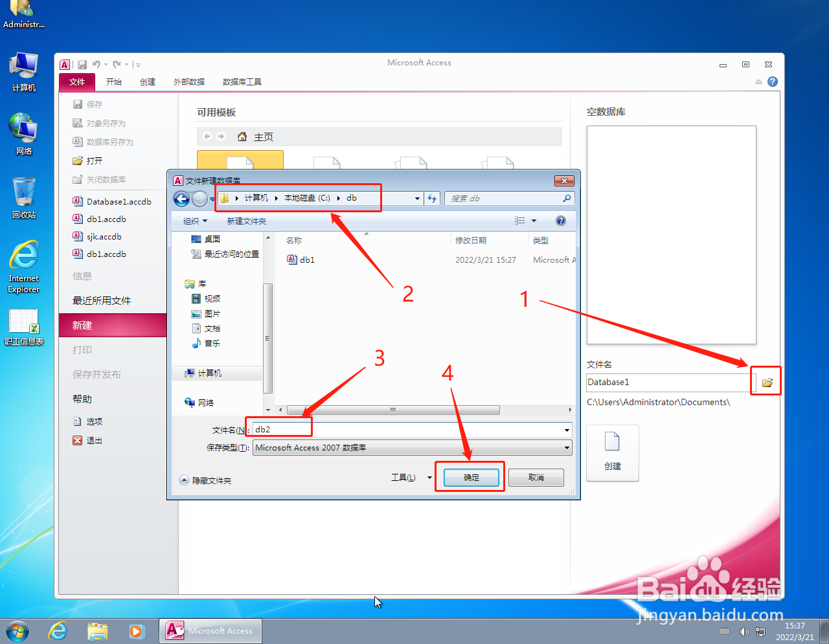Open the 保存类型 combo box
The image size is (829, 644).
(413, 447)
